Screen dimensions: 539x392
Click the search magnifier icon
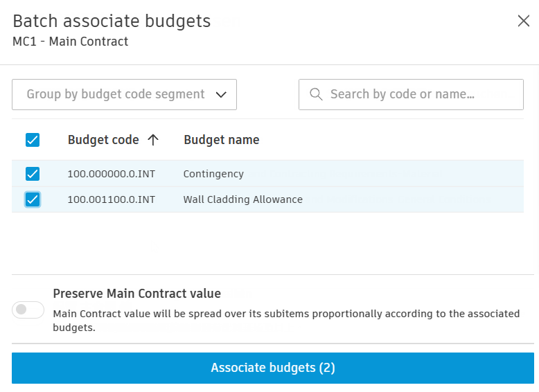point(316,94)
